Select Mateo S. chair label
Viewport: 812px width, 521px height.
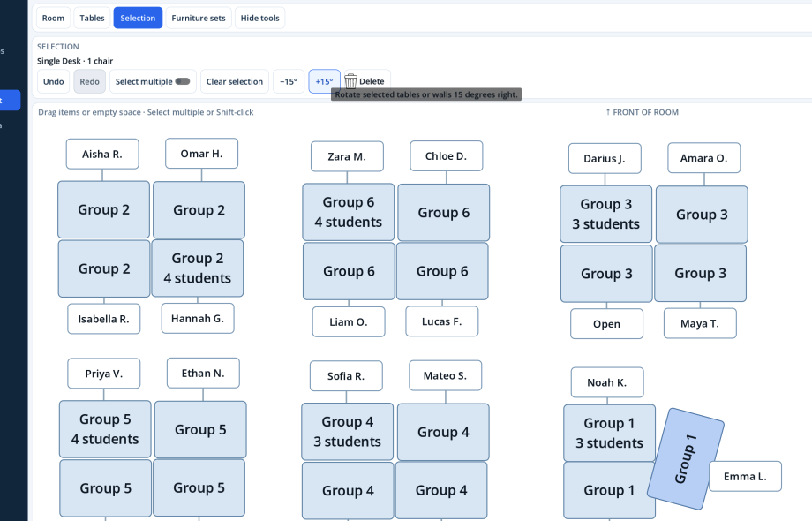pyautogui.click(x=446, y=375)
